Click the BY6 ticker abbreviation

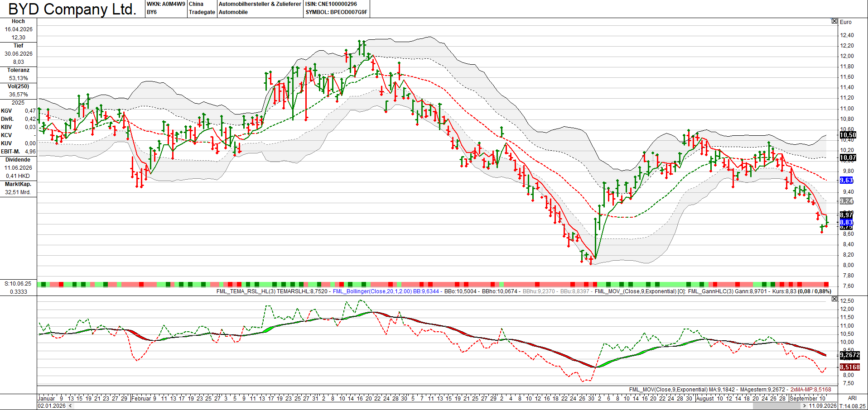152,12
